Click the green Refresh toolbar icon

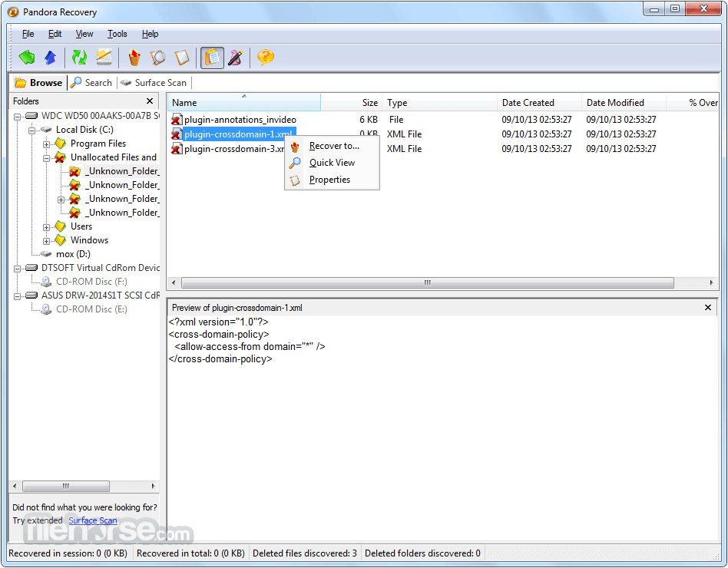point(79,58)
